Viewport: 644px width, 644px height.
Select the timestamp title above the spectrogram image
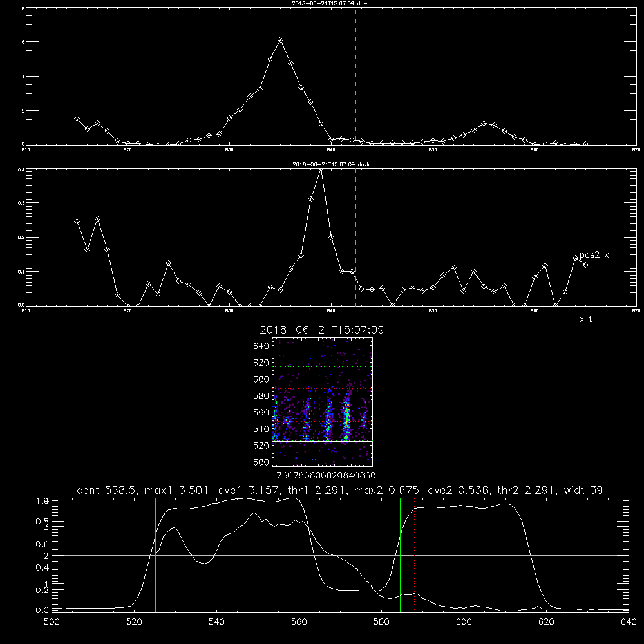[322, 330]
